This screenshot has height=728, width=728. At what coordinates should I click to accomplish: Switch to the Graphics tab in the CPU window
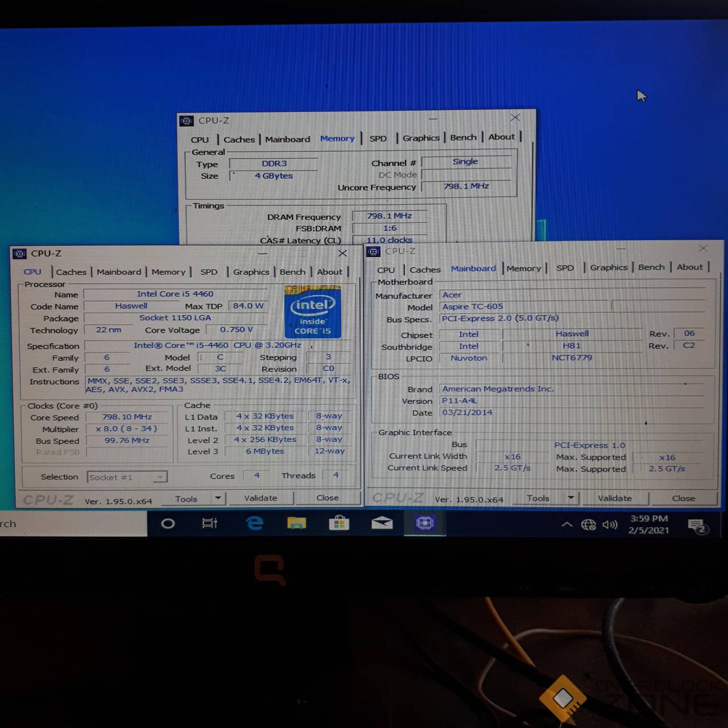tap(251, 272)
